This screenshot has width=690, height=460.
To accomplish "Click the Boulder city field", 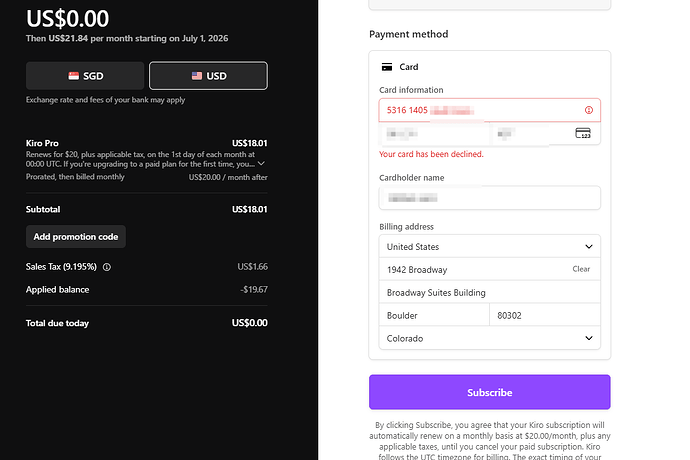I will (434, 315).
